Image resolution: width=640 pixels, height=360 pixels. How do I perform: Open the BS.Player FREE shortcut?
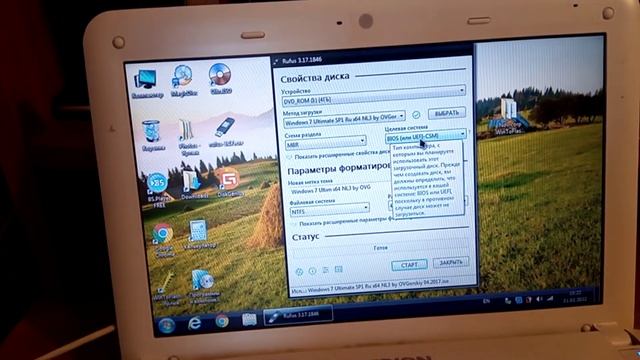click(x=158, y=190)
